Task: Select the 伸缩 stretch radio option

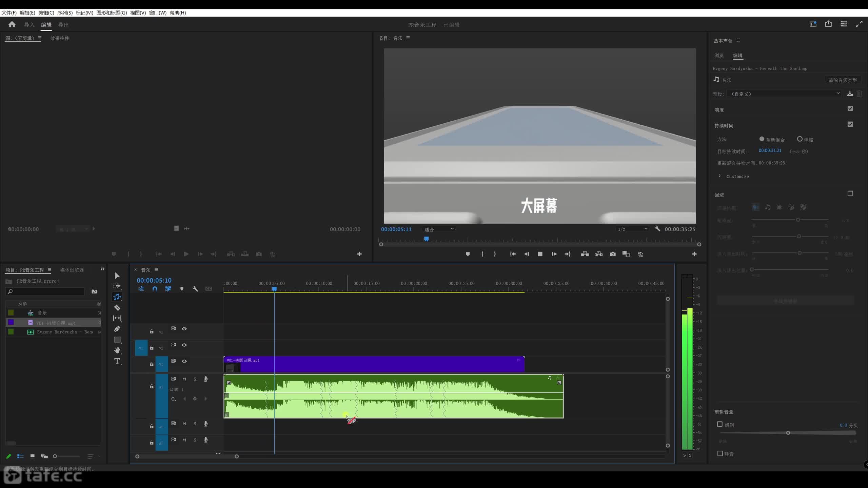Action: (800, 139)
